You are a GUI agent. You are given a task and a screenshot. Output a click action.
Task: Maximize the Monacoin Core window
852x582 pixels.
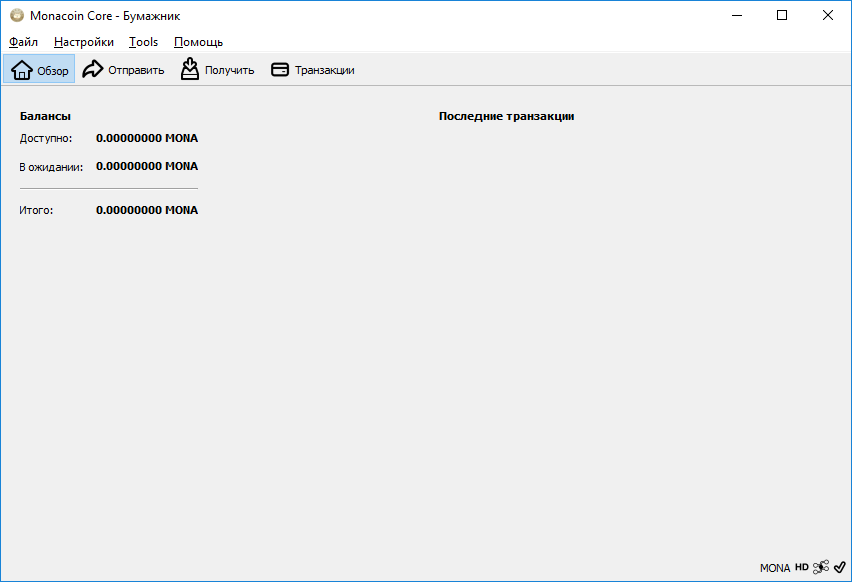click(782, 15)
